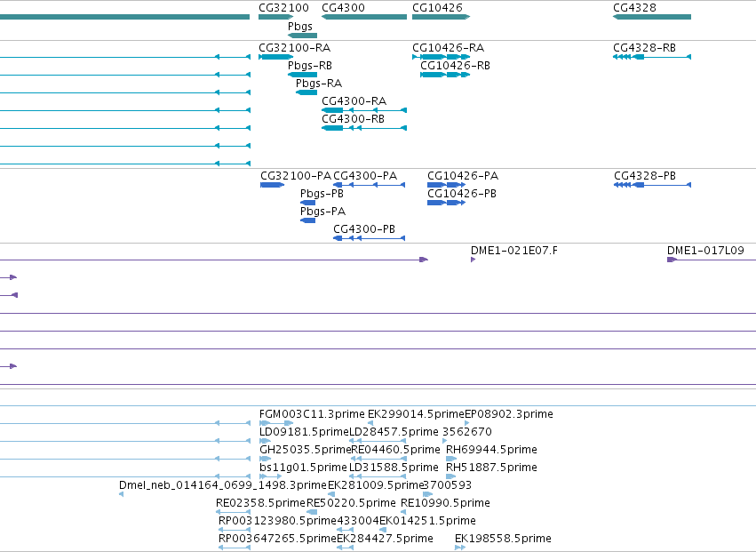Select the RE10990.5prime EST
This screenshot has width=756, height=552.
403,512
